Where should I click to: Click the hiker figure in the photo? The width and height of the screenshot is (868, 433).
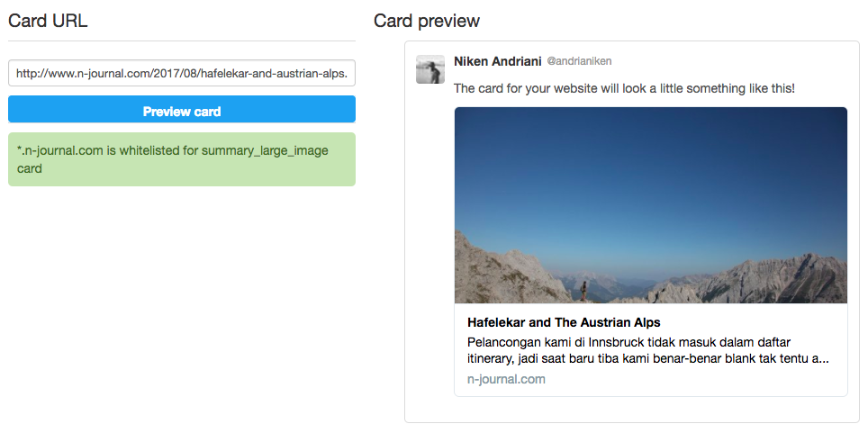[x=583, y=292]
